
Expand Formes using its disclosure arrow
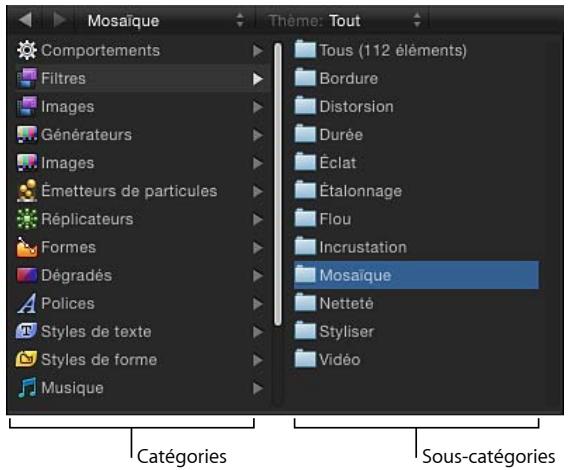pyautogui.click(x=258, y=248)
